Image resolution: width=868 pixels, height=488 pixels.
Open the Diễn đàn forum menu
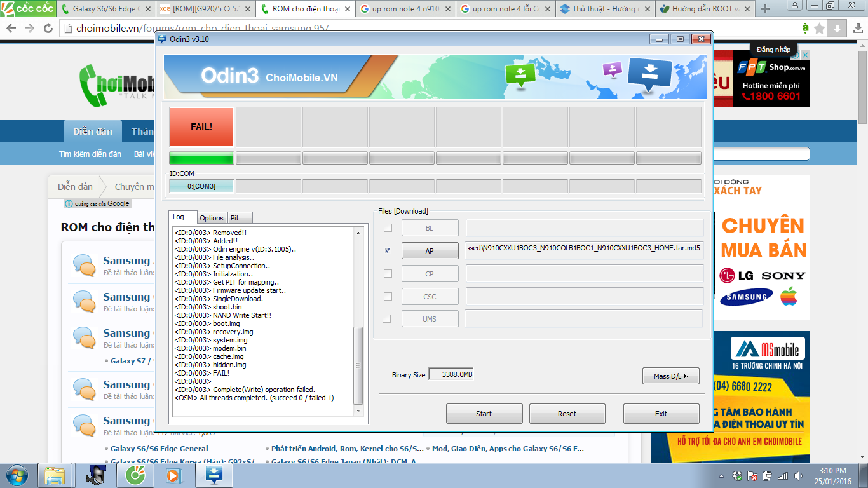[x=93, y=132]
